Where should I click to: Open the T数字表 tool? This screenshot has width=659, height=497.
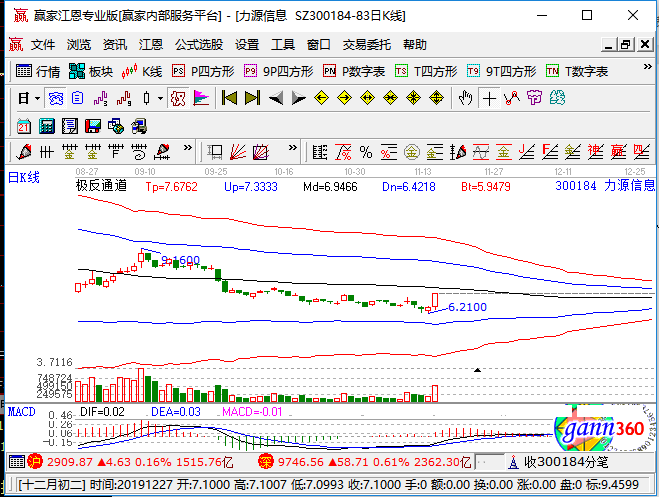577,71
